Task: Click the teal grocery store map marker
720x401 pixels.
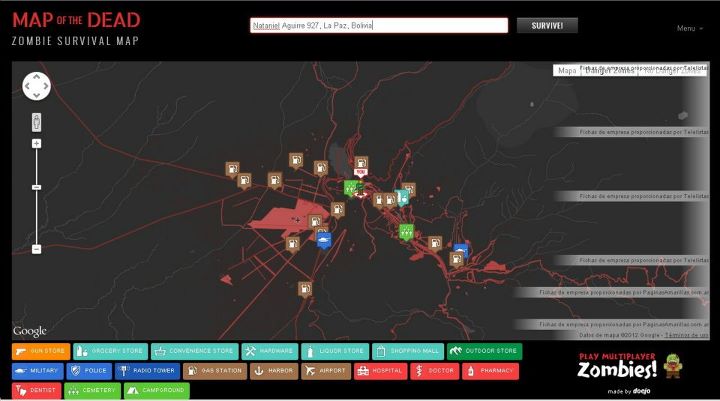Action: pos(401,198)
